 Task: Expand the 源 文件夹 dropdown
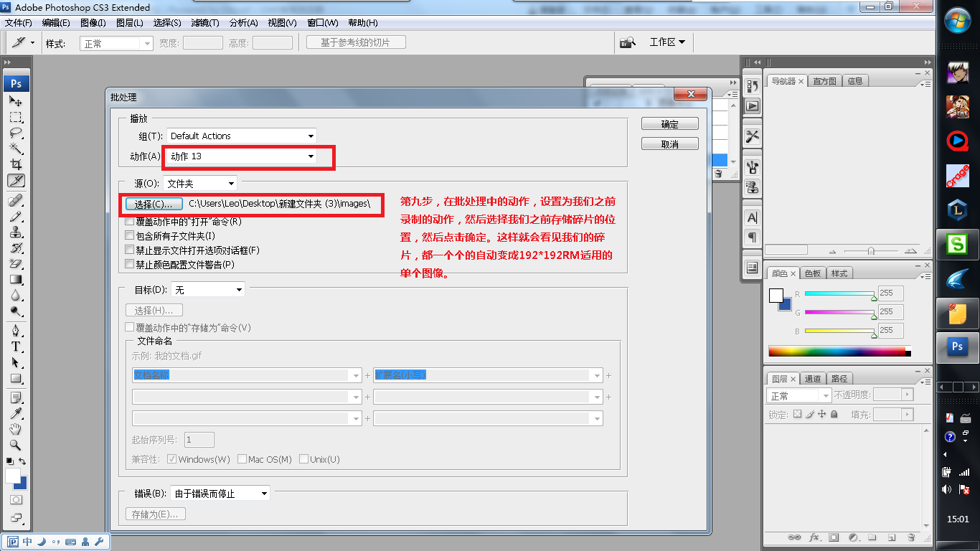(200, 184)
